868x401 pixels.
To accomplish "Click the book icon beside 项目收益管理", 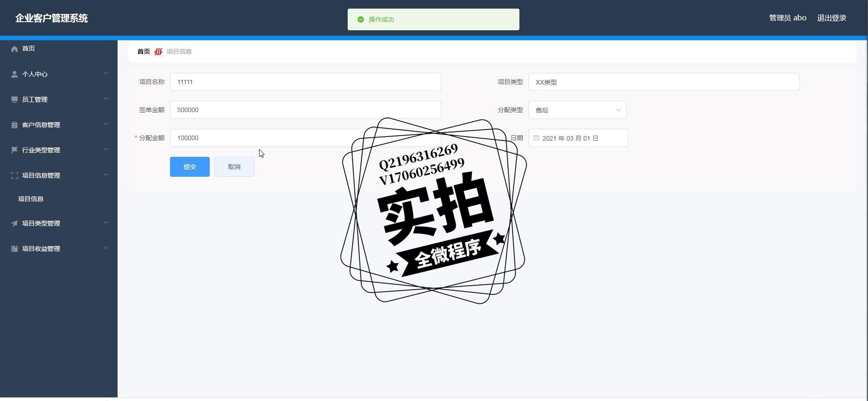I will (x=14, y=249).
